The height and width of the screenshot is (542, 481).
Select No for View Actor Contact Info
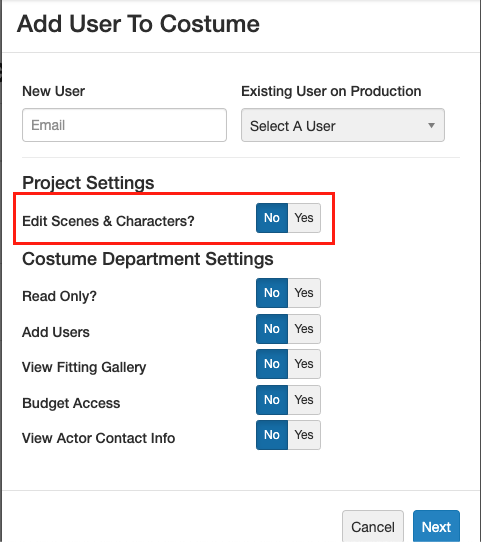point(272,435)
